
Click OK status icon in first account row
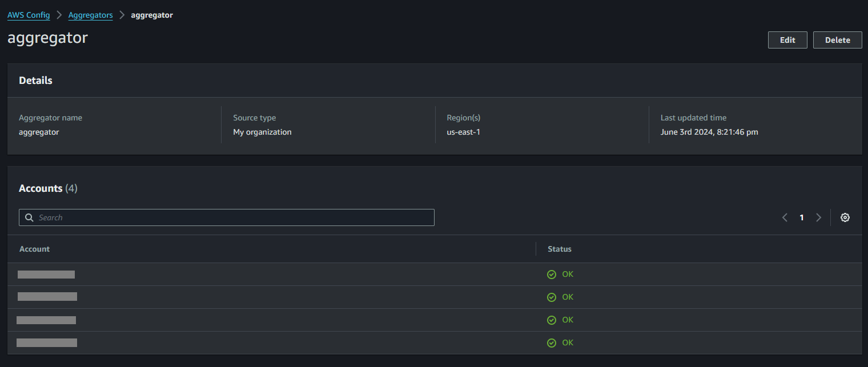(552, 275)
